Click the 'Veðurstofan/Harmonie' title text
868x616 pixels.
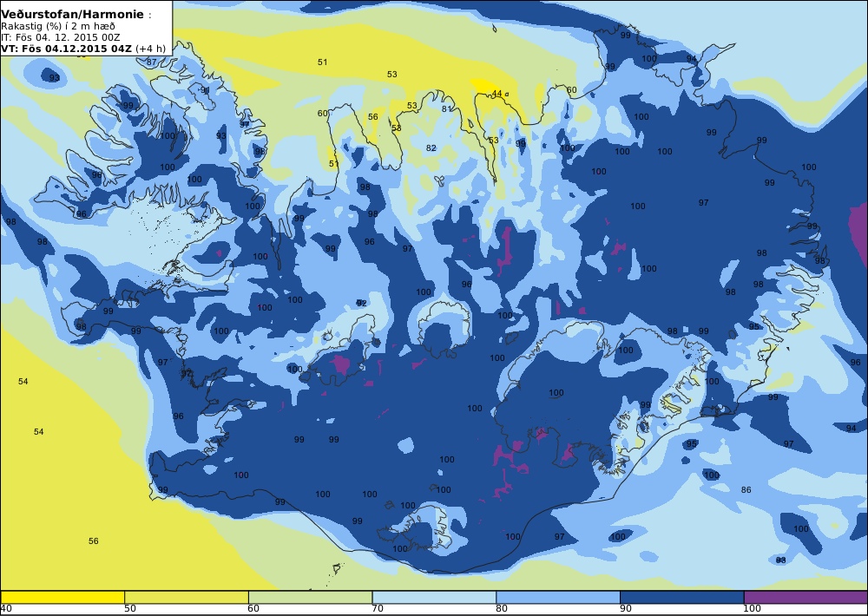tap(73, 15)
